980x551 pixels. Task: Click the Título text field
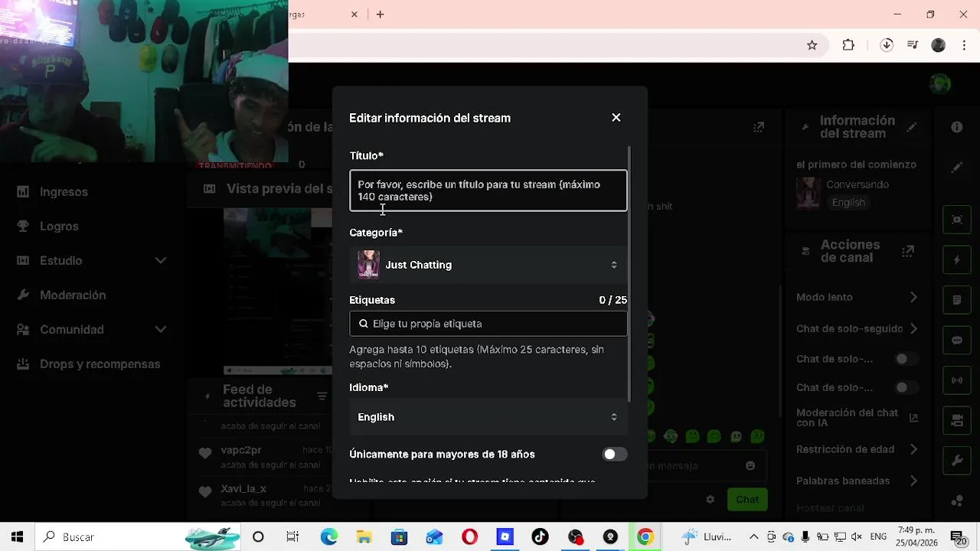pyautogui.click(x=488, y=191)
